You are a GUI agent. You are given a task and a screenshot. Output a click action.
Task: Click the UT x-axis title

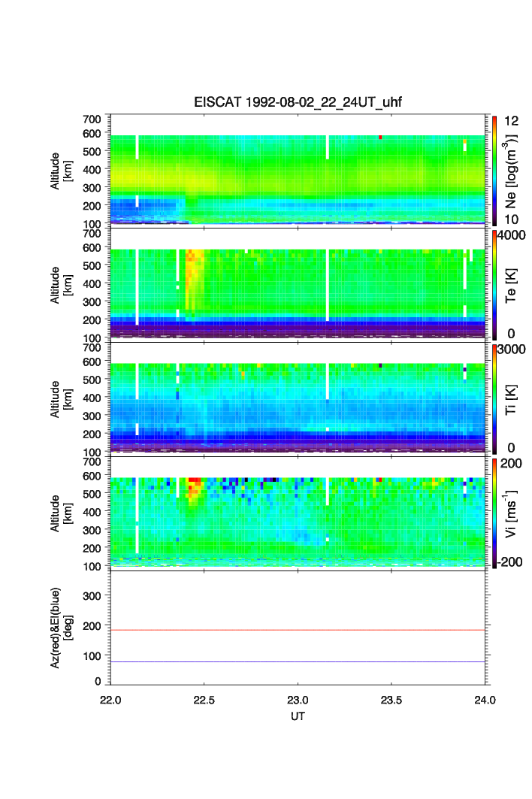pyautogui.click(x=298, y=716)
